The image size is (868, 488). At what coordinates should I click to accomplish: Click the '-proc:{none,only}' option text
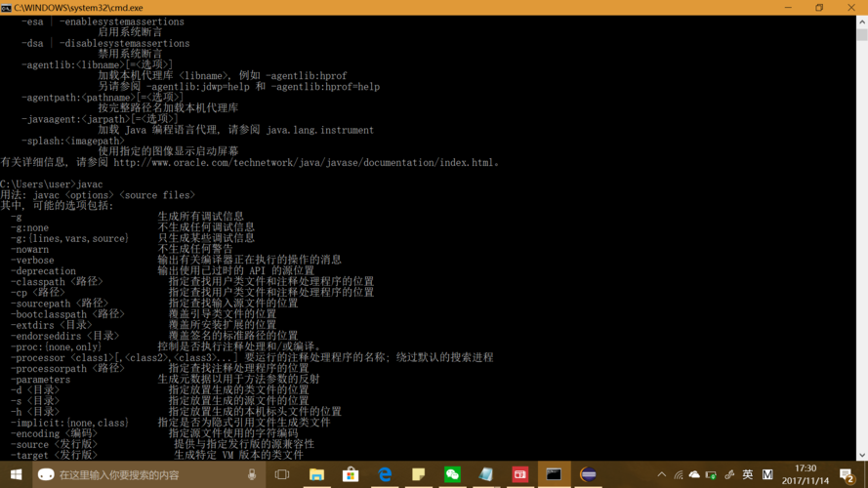click(x=57, y=346)
